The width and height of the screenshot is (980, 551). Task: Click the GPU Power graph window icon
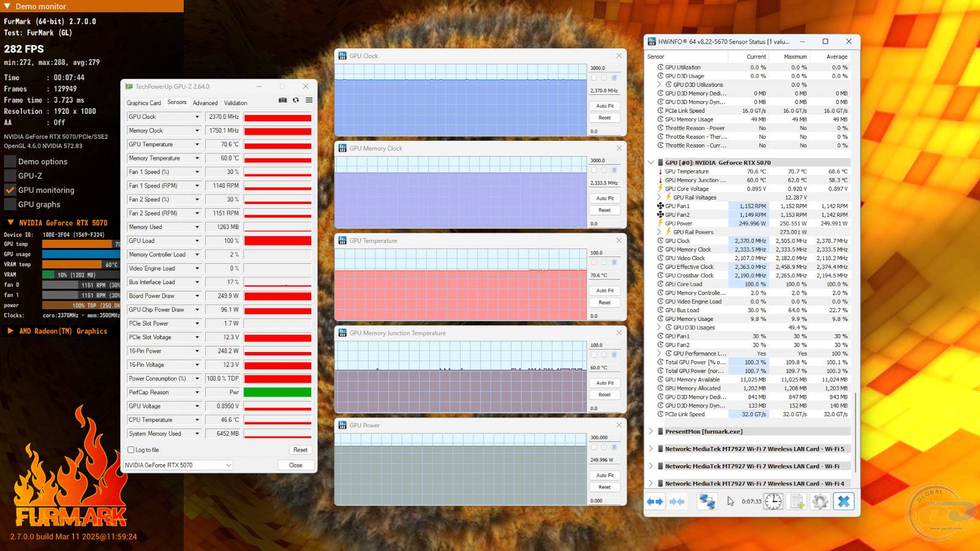(x=342, y=425)
